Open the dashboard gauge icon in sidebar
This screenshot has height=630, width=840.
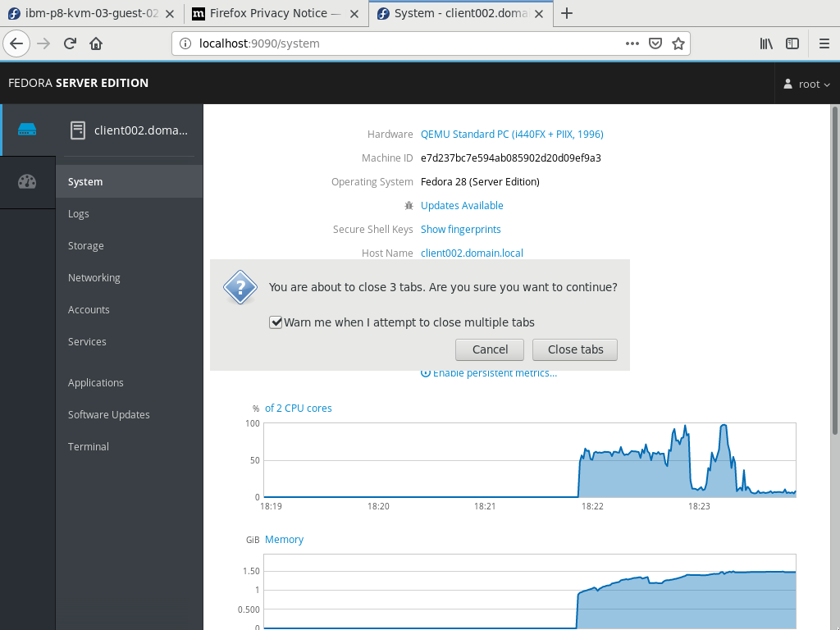[x=27, y=182]
